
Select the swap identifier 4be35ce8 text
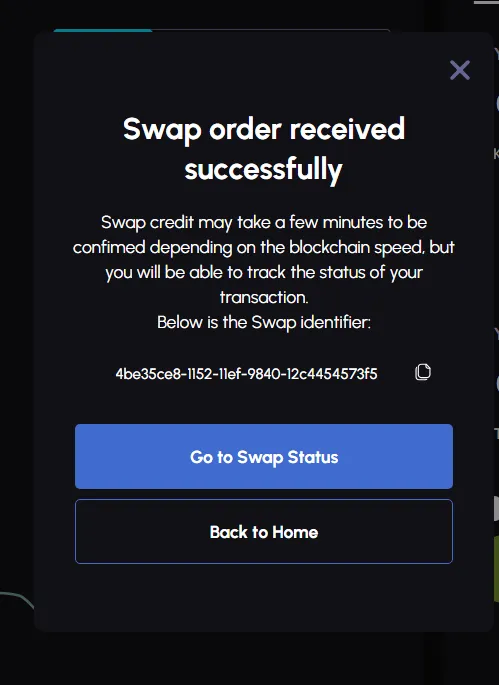[246, 374]
